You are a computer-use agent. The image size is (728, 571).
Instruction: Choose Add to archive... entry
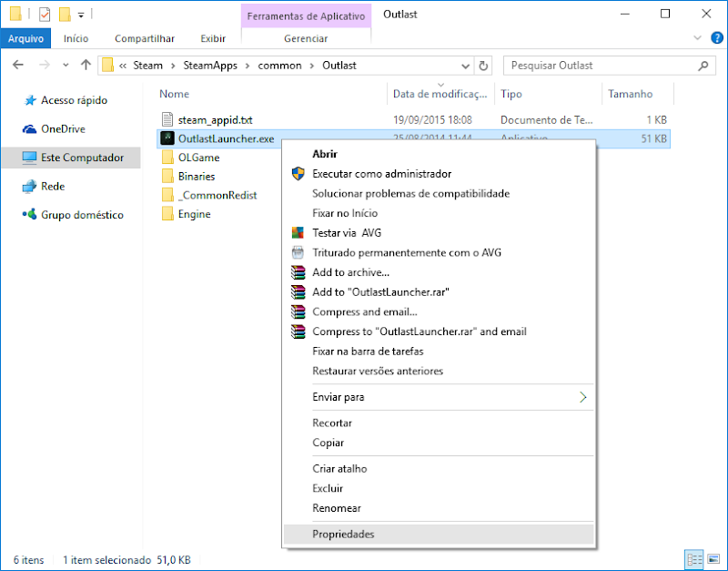point(439,272)
